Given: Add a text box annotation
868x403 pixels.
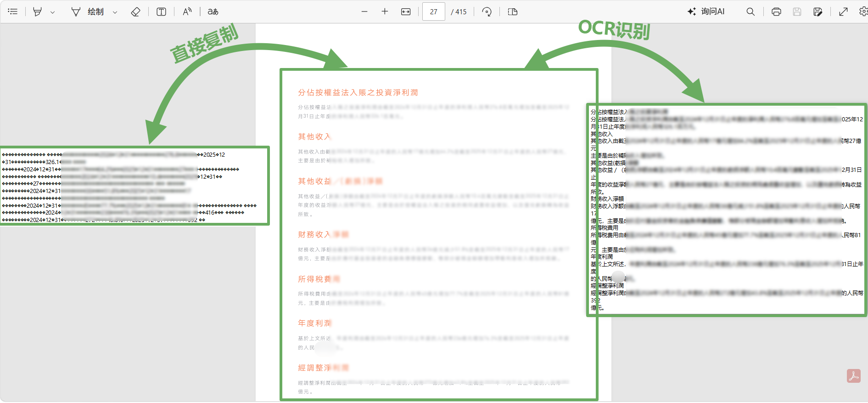Looking at the screenshot, I should pos(161,11).
